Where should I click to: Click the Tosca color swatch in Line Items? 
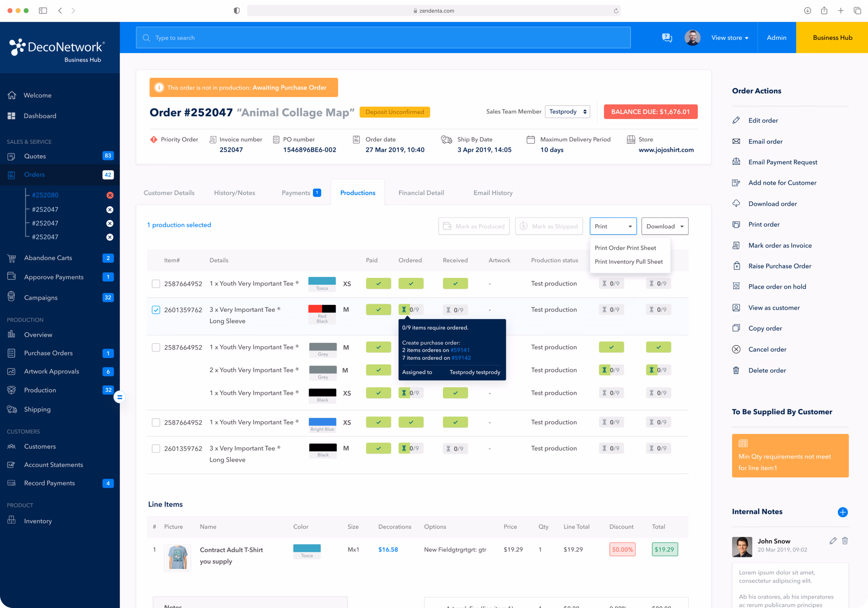(307, 548)
